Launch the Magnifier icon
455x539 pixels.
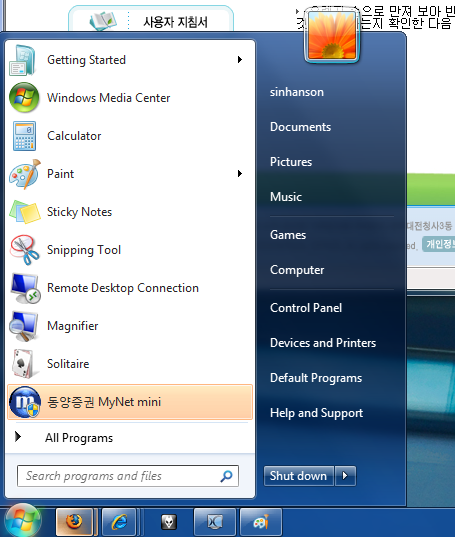tap(23, 326)
